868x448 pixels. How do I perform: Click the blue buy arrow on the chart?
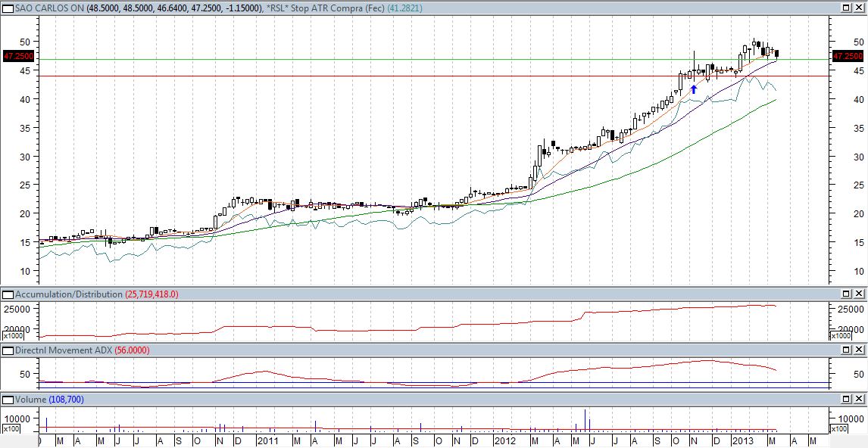[x=694, y=89]
